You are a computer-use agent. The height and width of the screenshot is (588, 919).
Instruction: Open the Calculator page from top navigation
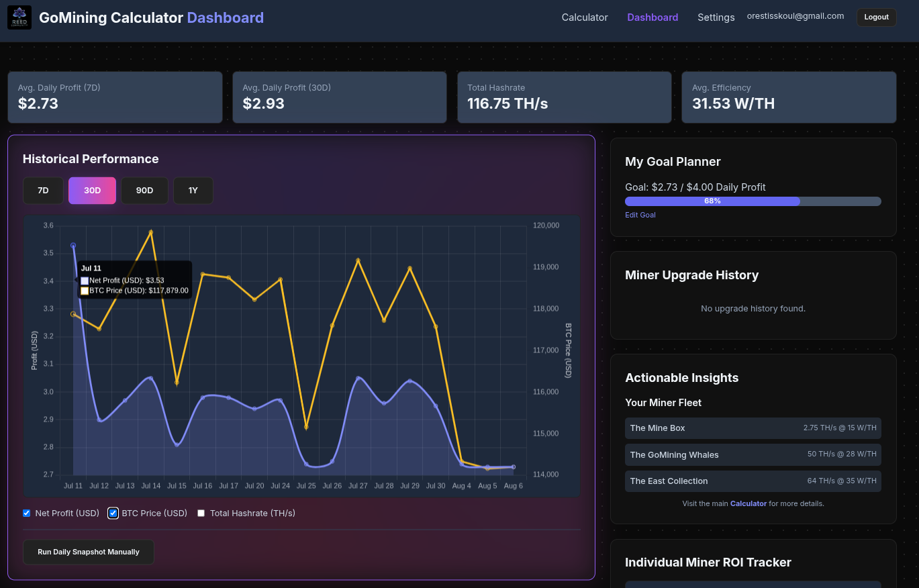pos(584,17)
